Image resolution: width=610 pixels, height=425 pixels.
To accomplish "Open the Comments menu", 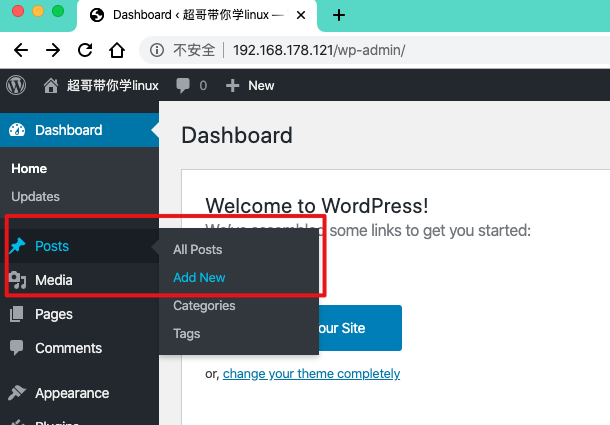I will click(79, 348).
